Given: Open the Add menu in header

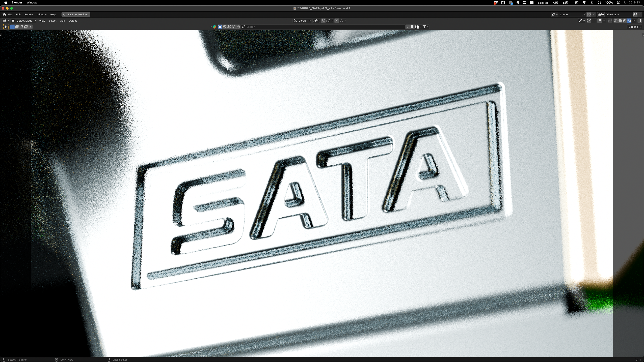Looking at the screenshot, I should point(63,21).
